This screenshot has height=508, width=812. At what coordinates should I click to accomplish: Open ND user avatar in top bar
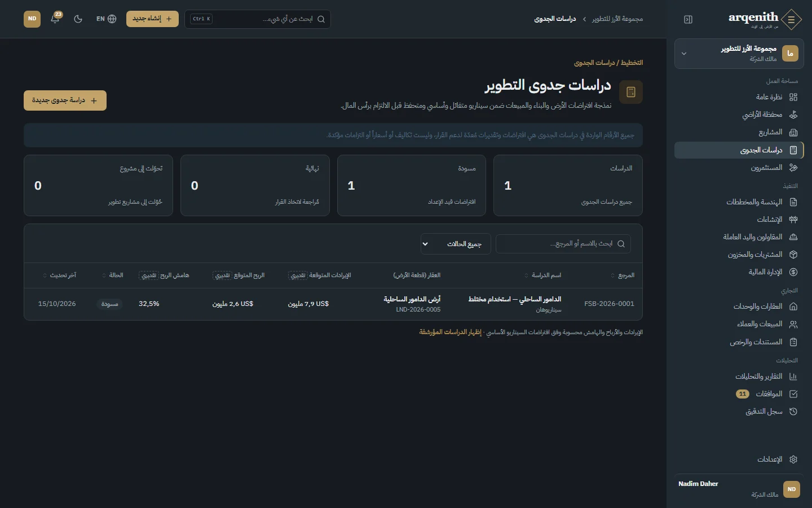[x=32, y=19]
